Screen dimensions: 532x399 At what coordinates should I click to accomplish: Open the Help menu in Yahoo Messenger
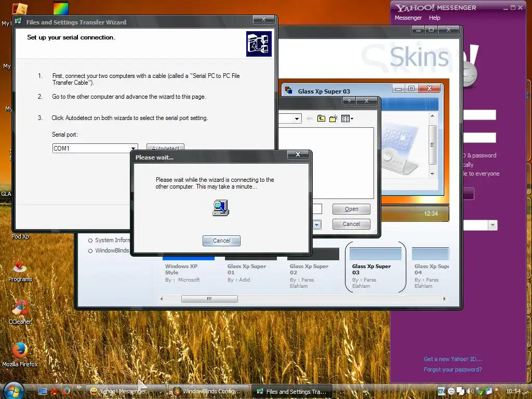[x=434, y=18]
